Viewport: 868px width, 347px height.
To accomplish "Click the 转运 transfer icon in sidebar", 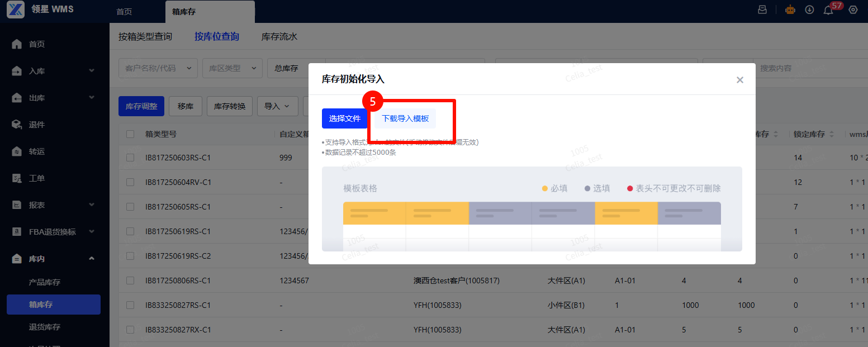I will 17,151.
